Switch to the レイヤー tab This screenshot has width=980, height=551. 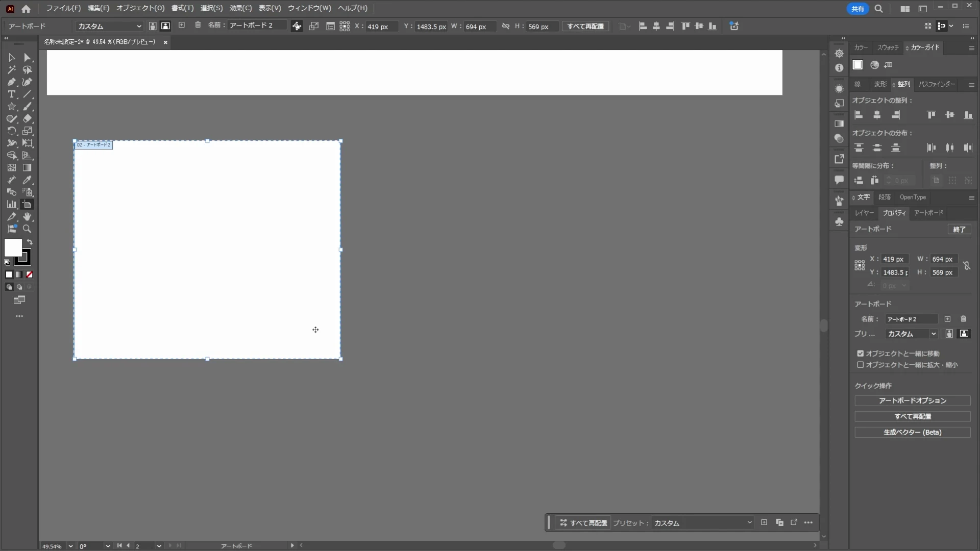click(x=865, y=213)
